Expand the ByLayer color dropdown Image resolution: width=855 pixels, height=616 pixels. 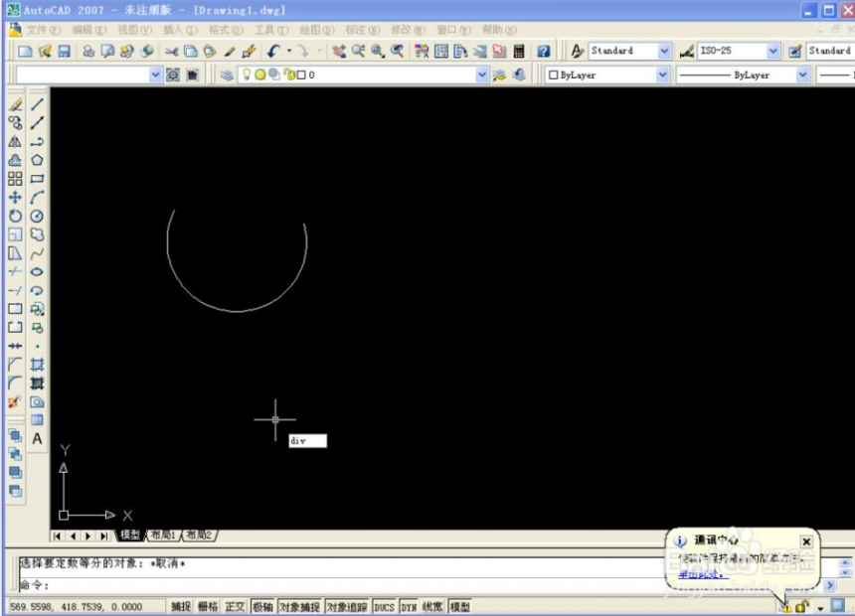point(662,75)
